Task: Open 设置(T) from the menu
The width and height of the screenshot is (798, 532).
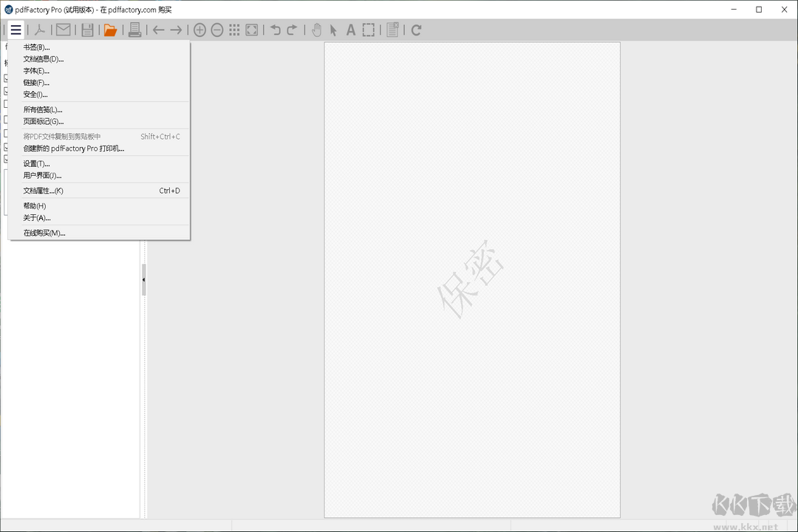Action: click(x=35, y=163)
